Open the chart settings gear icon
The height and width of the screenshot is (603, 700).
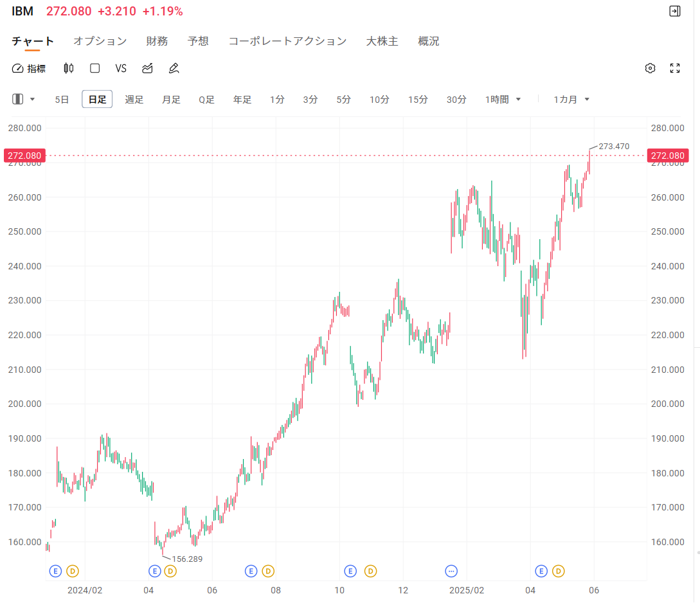650,67
